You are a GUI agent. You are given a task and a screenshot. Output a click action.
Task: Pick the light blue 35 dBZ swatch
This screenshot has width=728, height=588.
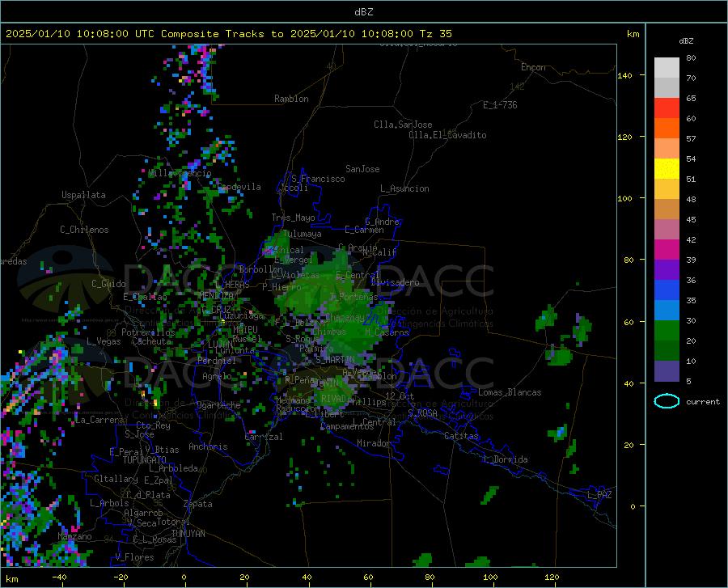pyautogui.click(x=667, y=311)
